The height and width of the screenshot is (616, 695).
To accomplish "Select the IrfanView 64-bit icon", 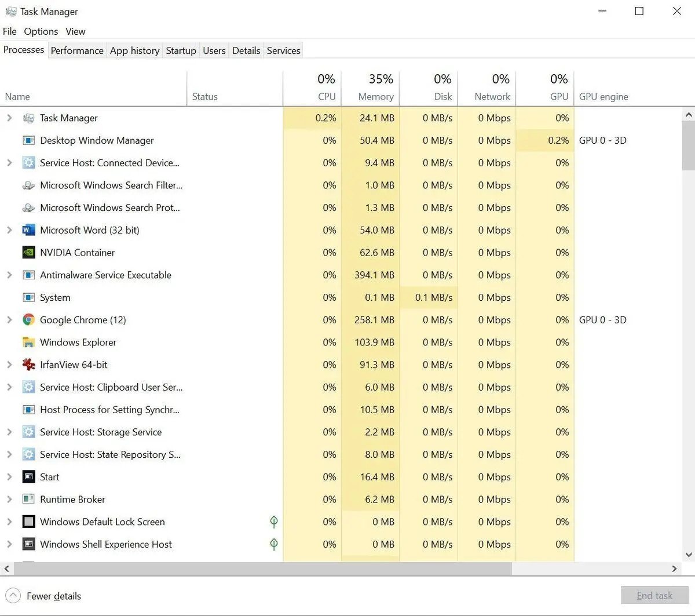I will pyautogui.click(x=28, y=365).
